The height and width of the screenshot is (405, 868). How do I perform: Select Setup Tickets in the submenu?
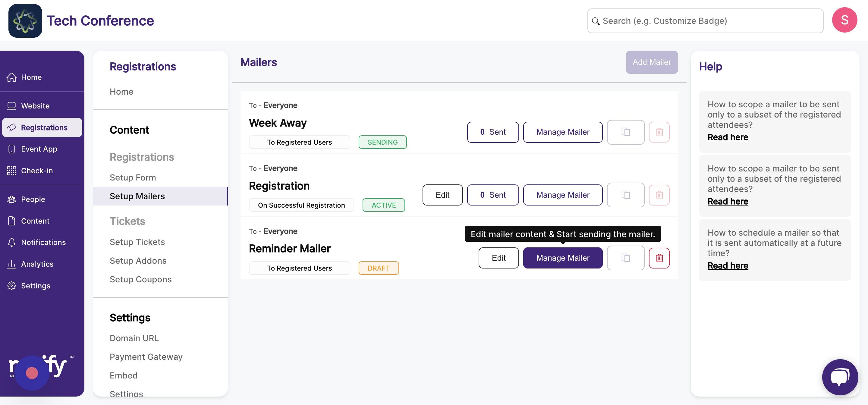point(137,242)
